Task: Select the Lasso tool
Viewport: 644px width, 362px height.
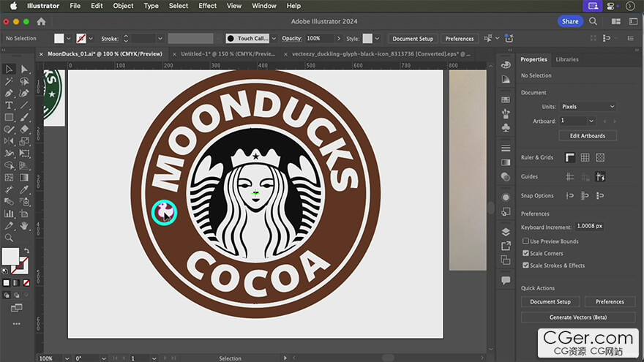Action: click(x=24, y=81)
